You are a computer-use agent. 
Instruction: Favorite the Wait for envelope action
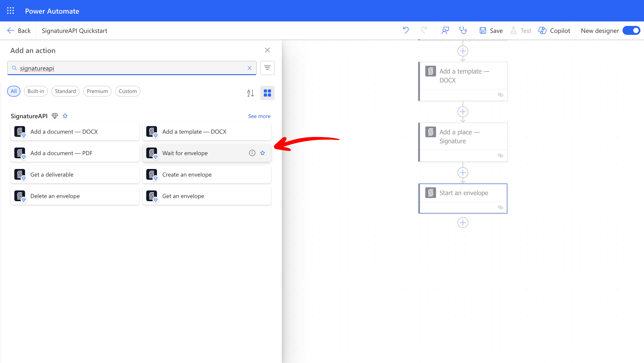click(263, 153)
